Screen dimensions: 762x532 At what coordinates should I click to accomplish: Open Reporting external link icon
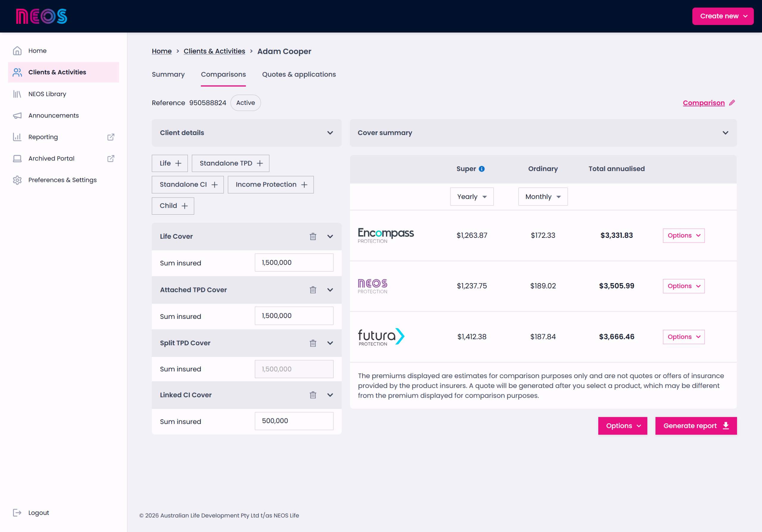111,137
